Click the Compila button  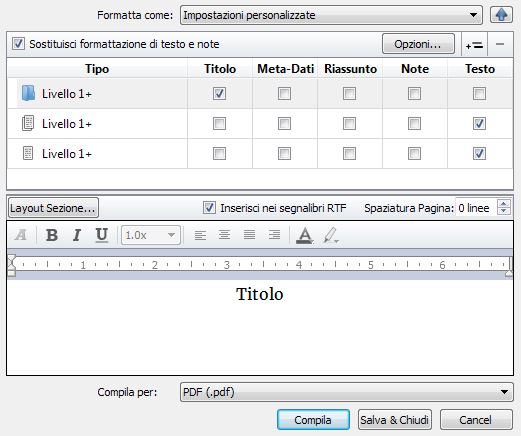313,420
